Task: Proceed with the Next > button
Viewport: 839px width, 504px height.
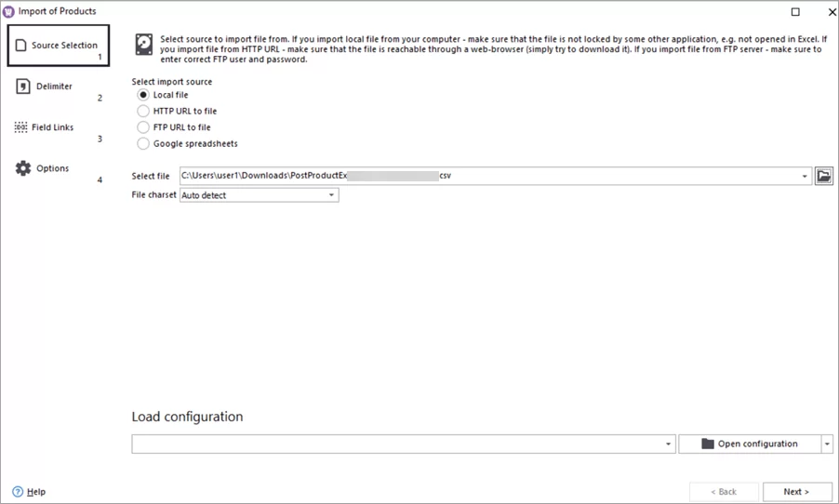Action: coord(796,491)
